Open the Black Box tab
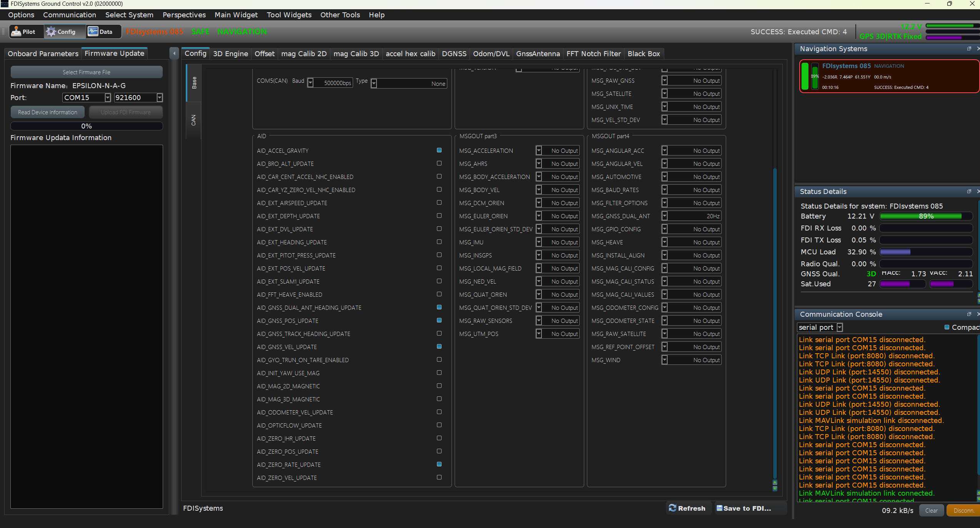 (643, 54)
